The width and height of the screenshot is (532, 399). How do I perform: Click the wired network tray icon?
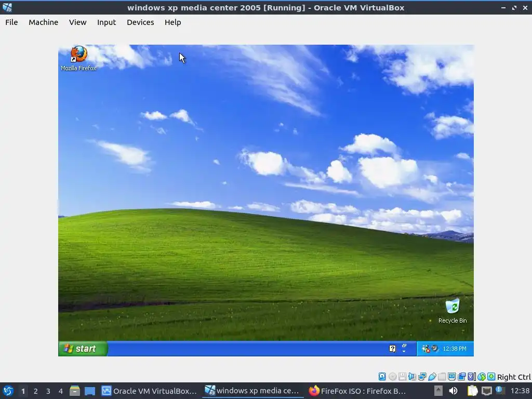(486, 391)
